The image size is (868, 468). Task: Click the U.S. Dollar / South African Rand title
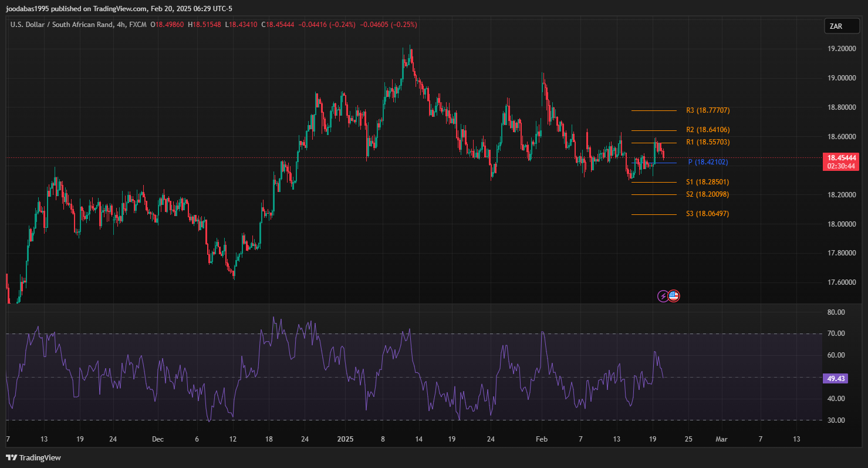(x=62, y=25)
